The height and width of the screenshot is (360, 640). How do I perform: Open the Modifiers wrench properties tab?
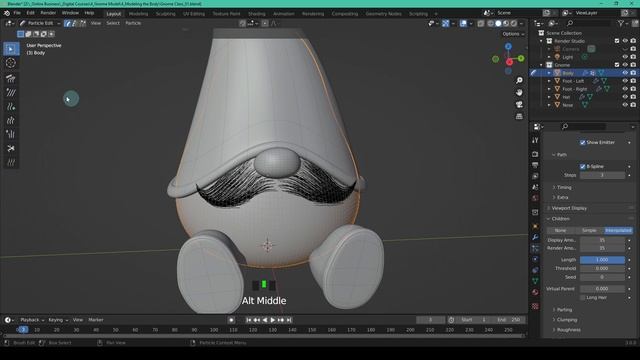point(535,237)
